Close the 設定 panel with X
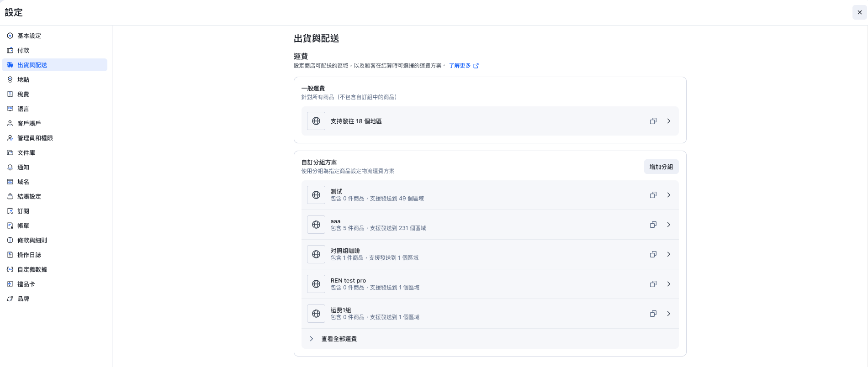Image resolution: width=868 pixels, height=367 pixels. 859,12
